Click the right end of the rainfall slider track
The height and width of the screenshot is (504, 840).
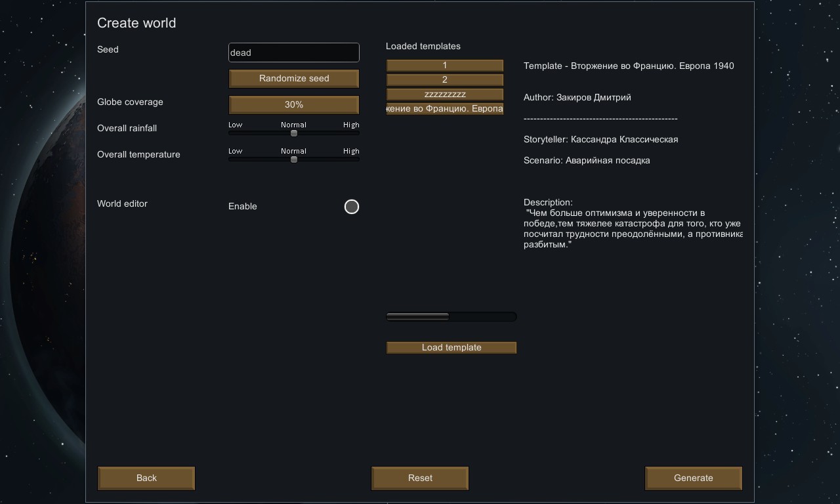tap(356, 133)
